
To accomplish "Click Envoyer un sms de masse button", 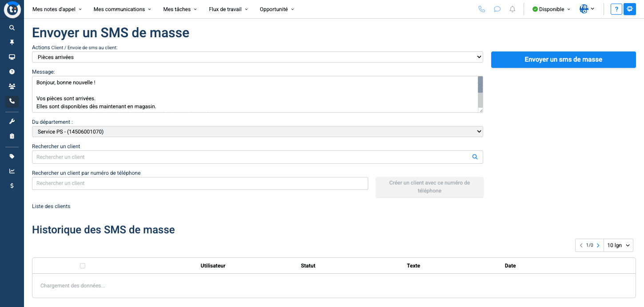I will (563, 59).
